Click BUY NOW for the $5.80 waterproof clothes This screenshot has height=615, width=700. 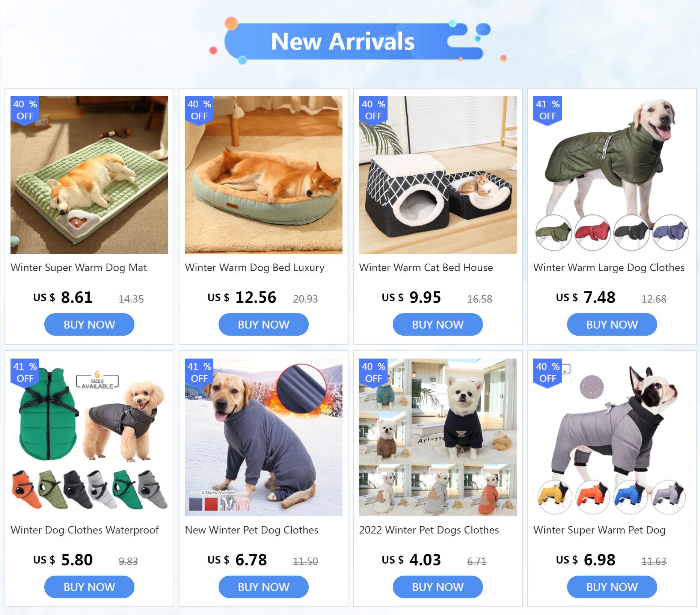pos(89,587)
